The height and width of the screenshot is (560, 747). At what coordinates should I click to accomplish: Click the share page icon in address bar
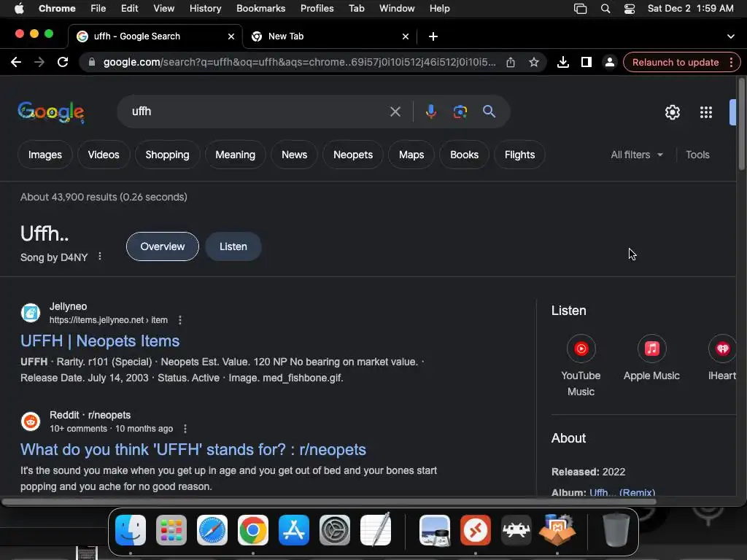coord(510,62)
